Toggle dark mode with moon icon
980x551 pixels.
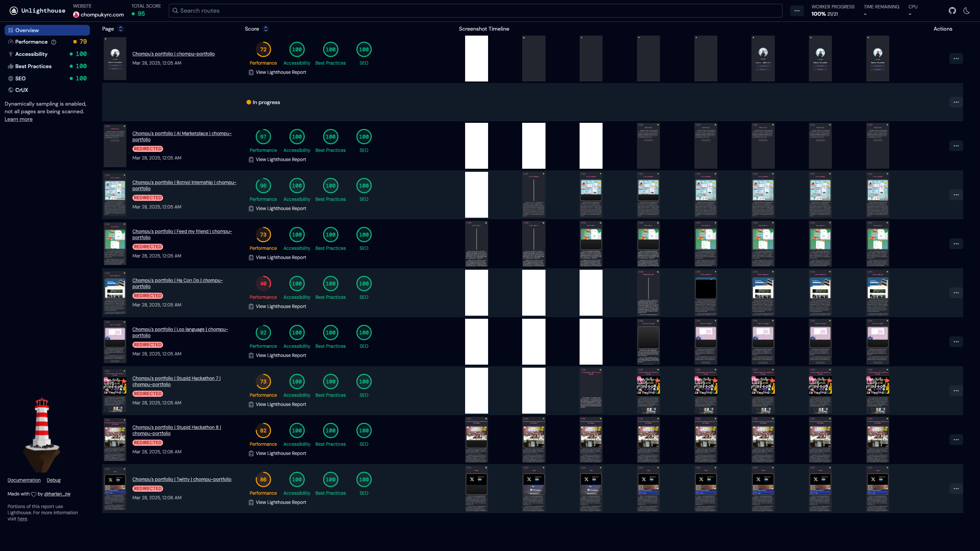[967, 11]
